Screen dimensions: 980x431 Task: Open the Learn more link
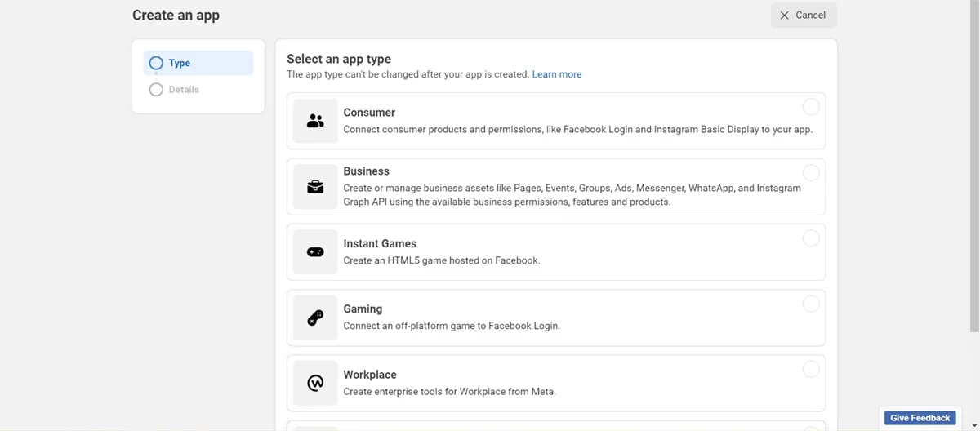coord(557,74)
